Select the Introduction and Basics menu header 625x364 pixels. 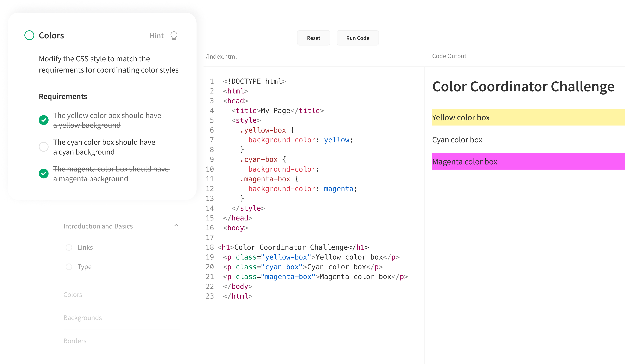pyautogui.click(x=98, y=226)
